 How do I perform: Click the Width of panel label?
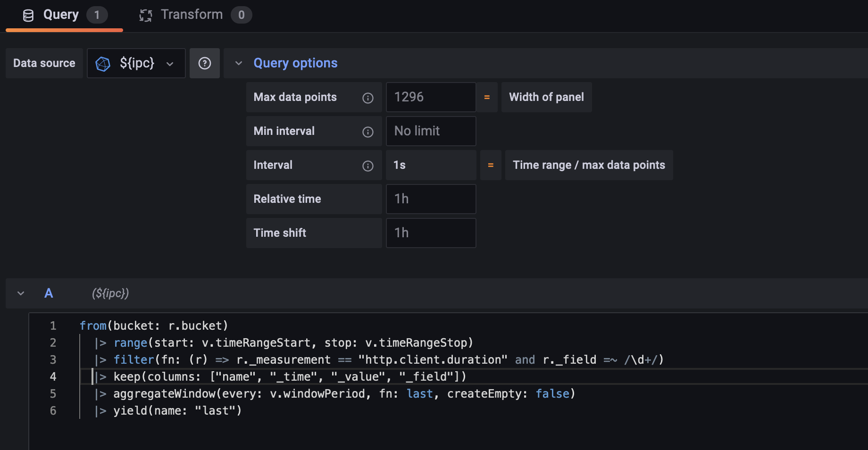[546, 97]
